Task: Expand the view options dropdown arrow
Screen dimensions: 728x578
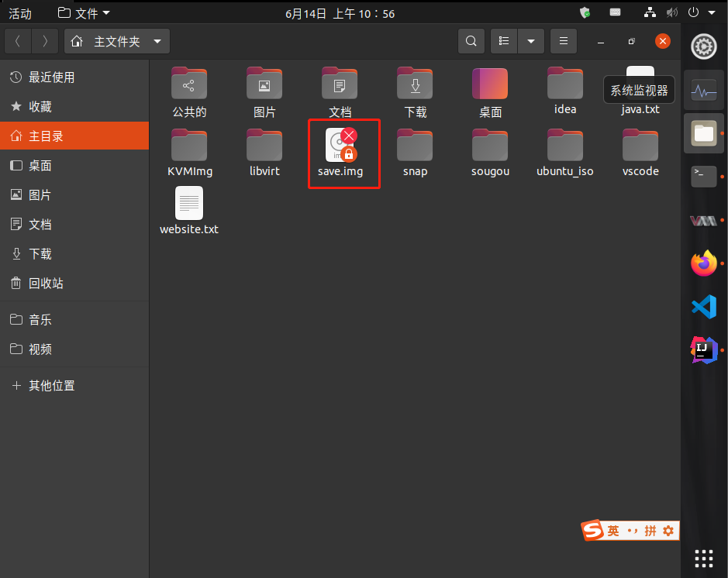Action: coord(531,41)
